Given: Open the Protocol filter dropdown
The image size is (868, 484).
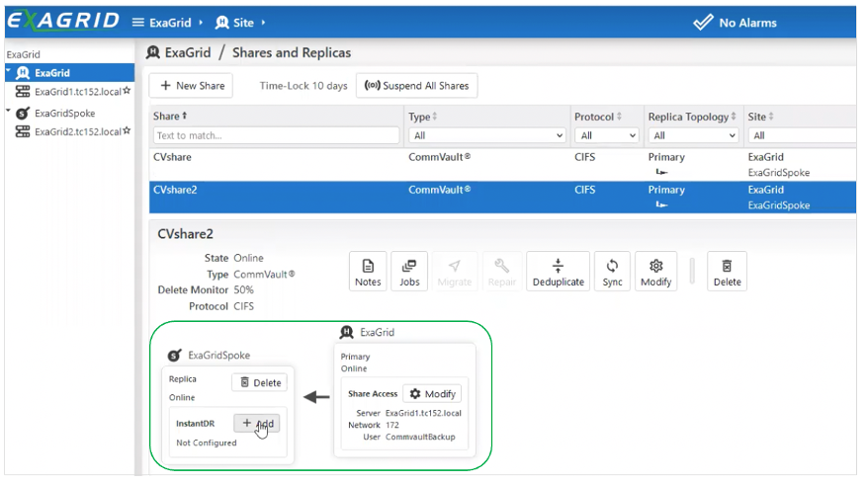Looking at the screenshot, I should pyautogui.click(x=607, y=135).
